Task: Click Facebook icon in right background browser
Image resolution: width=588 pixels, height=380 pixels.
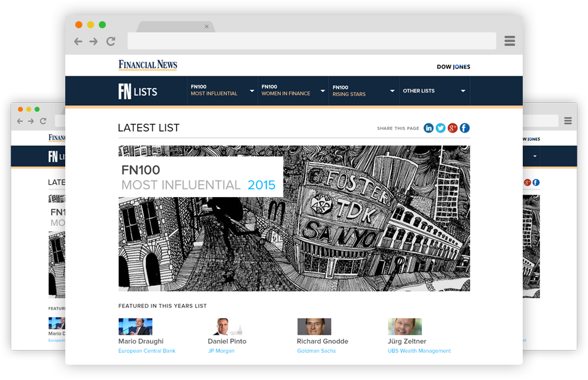Action: click(536, 183)
